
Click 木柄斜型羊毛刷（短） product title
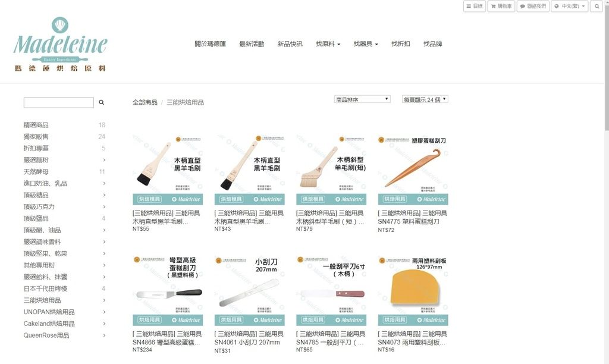click(x=330, y=217)
